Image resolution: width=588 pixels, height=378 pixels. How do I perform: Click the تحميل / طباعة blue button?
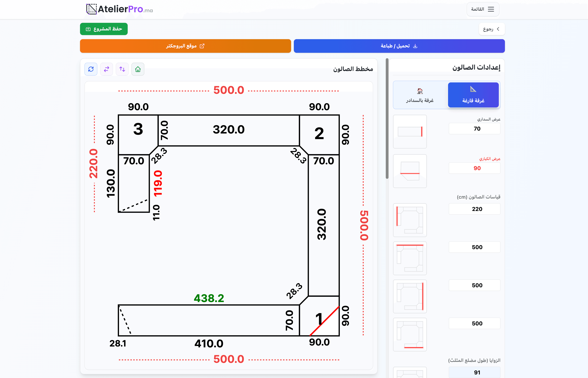(x=399, y=46)
